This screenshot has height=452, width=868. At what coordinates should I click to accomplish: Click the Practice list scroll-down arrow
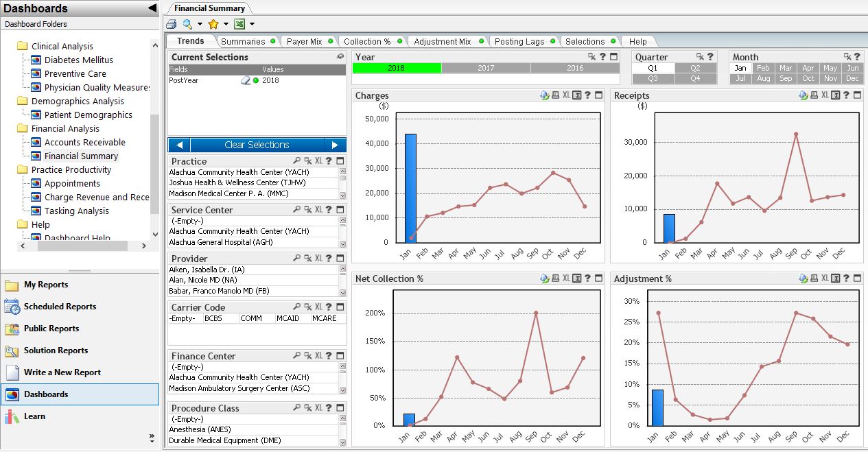342,195
